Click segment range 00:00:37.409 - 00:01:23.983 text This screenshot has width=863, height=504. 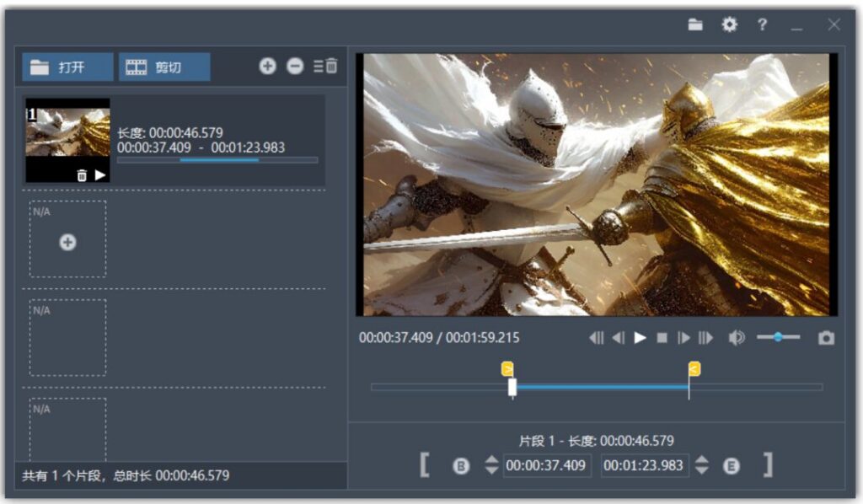coord(201,147)
